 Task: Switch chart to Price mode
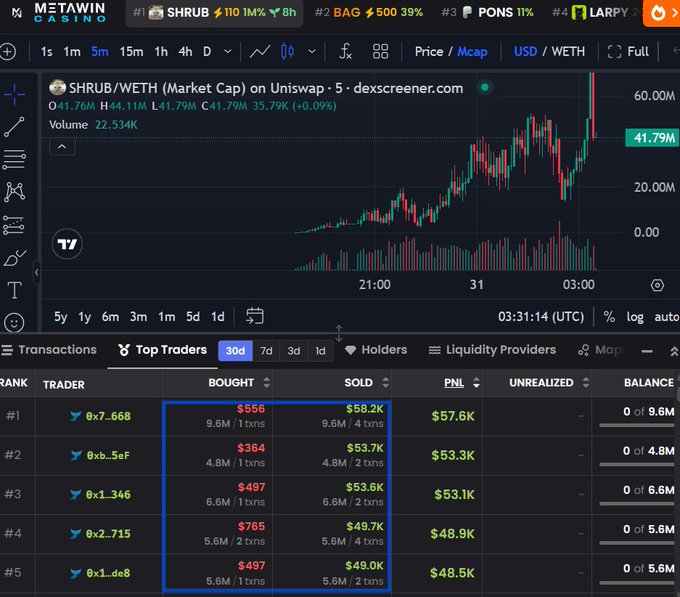pyautogui.click(x=429, y=52)
